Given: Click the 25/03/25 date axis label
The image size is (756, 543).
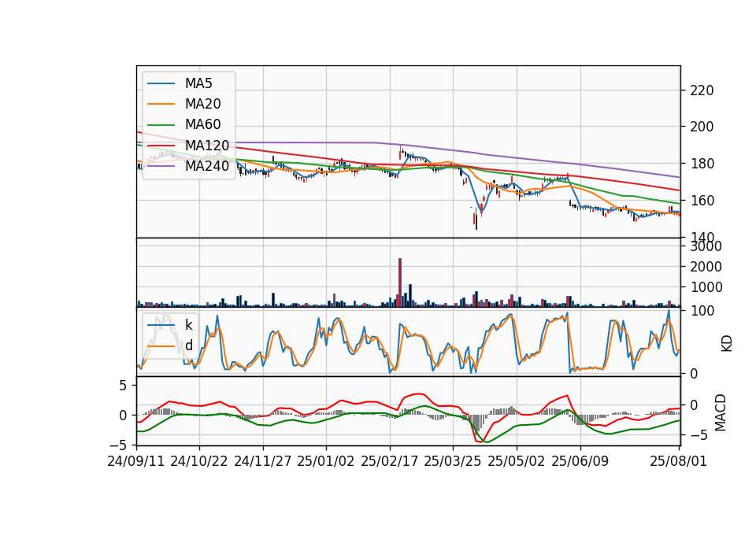Looking at the screenshot, I should coord(452,461).
